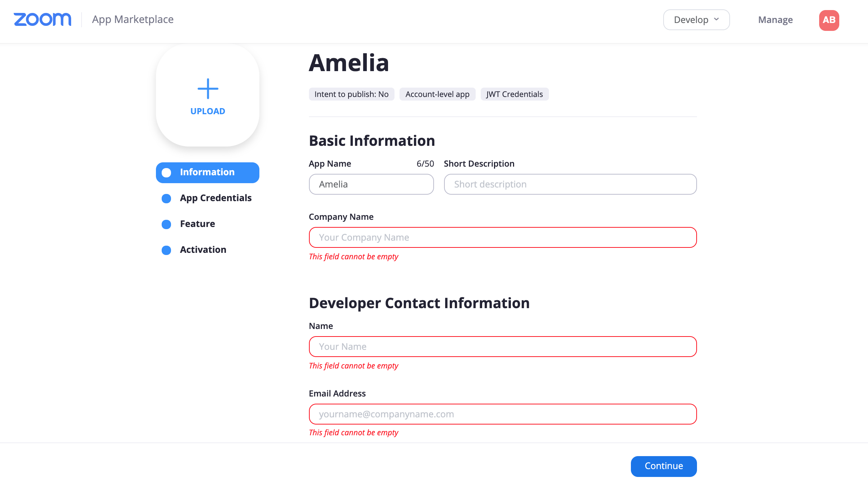The height and width of the screenshot is (487, 868).
Task: Click the Activation step dot
Action: pyautogui.click(x=166, y=250)
